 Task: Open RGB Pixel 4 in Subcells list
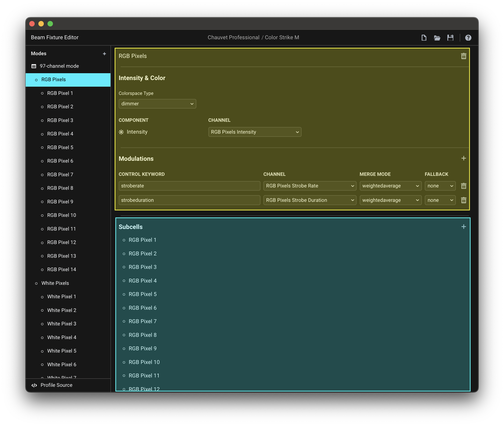click(142, 281)
